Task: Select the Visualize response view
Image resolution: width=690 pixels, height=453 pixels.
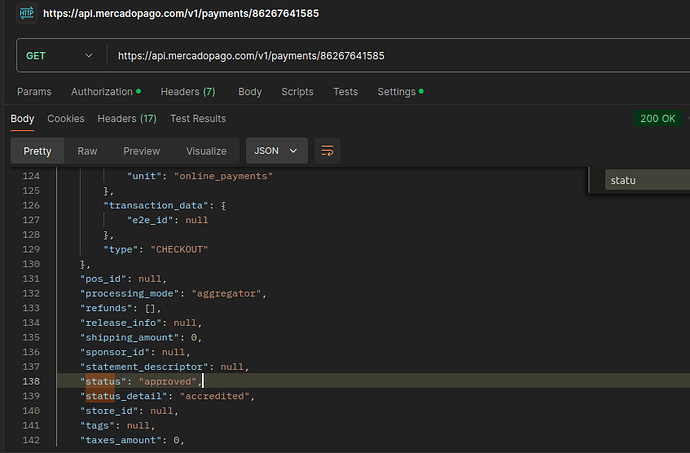Action: coord(206,151)
